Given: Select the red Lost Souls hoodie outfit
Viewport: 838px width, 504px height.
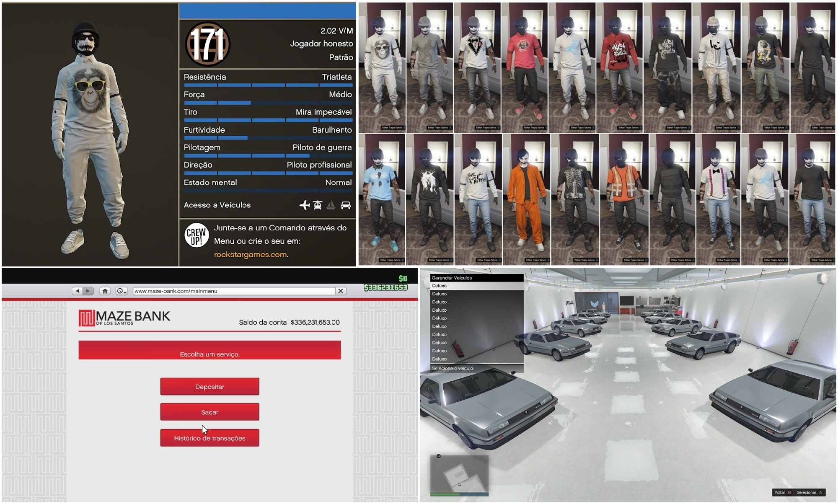Looking at the screenshot, I should click(x=619, y=67).
